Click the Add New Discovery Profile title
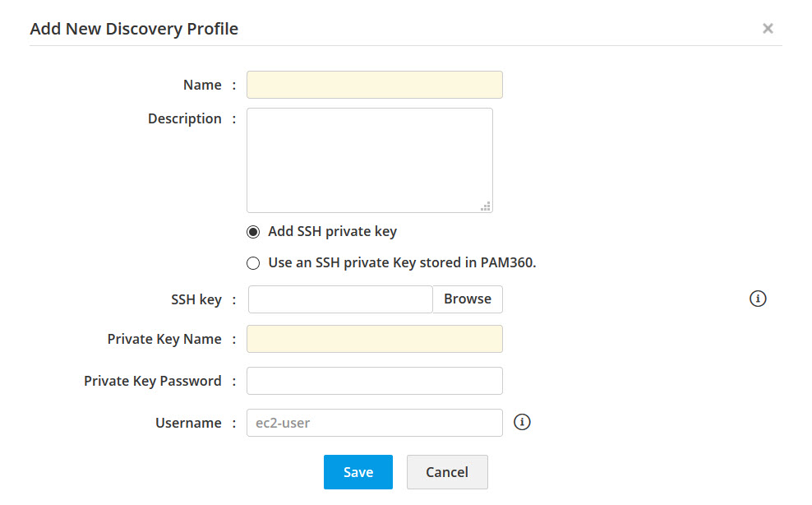The width and height of the screenshot is (812, 505). pyautogui.click(x=134, y=29)
